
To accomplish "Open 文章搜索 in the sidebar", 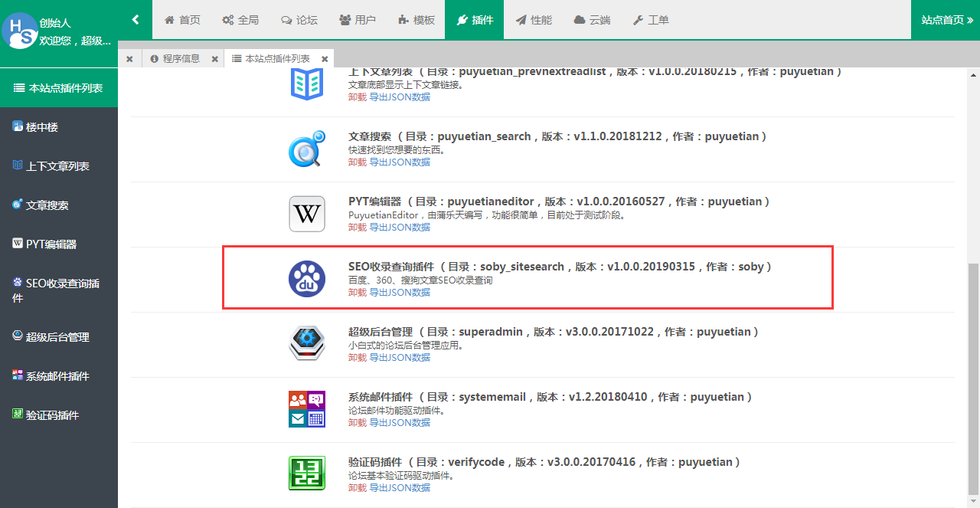I will pos(59,205).
